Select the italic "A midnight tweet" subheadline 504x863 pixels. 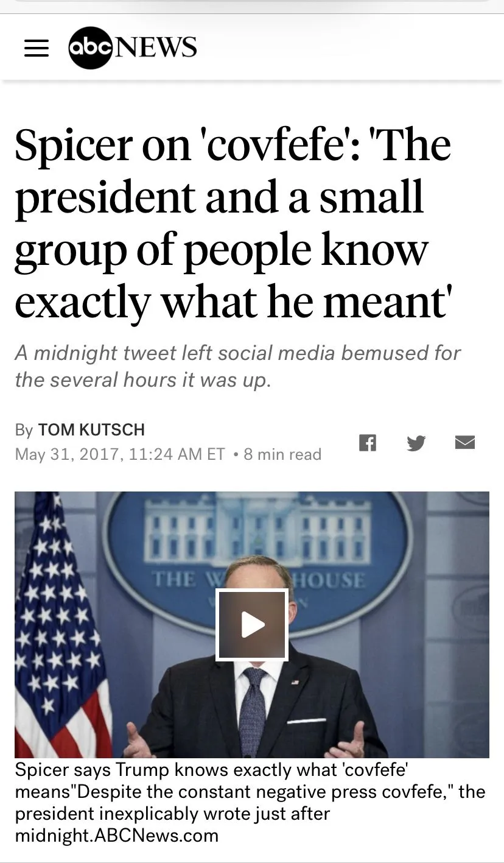[237, 365]
